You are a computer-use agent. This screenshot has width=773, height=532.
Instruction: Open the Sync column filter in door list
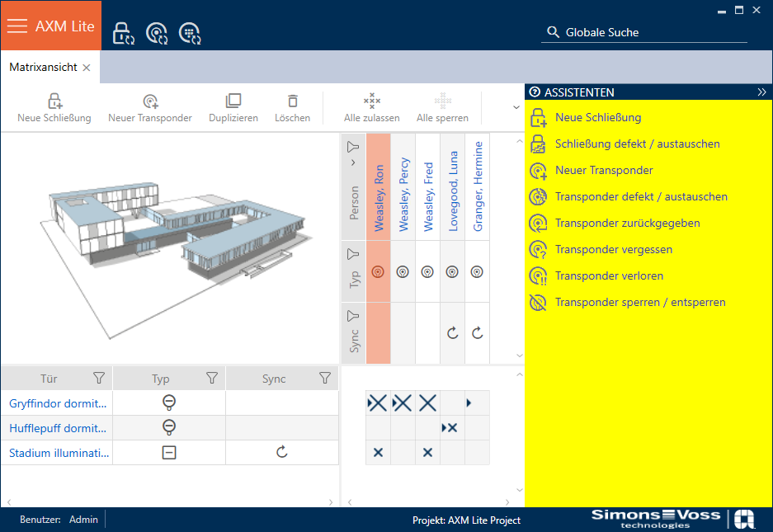324,379
